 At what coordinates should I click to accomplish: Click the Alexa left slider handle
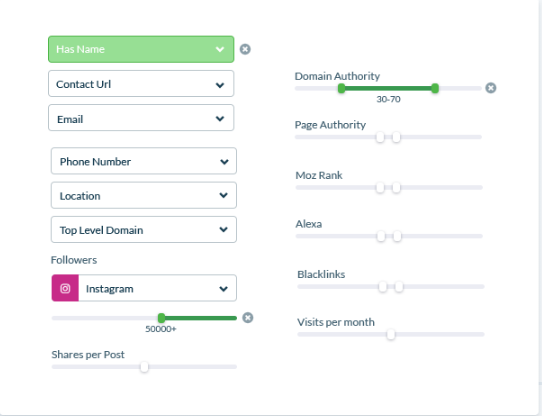pyautogui.click(x=381, y=237)
